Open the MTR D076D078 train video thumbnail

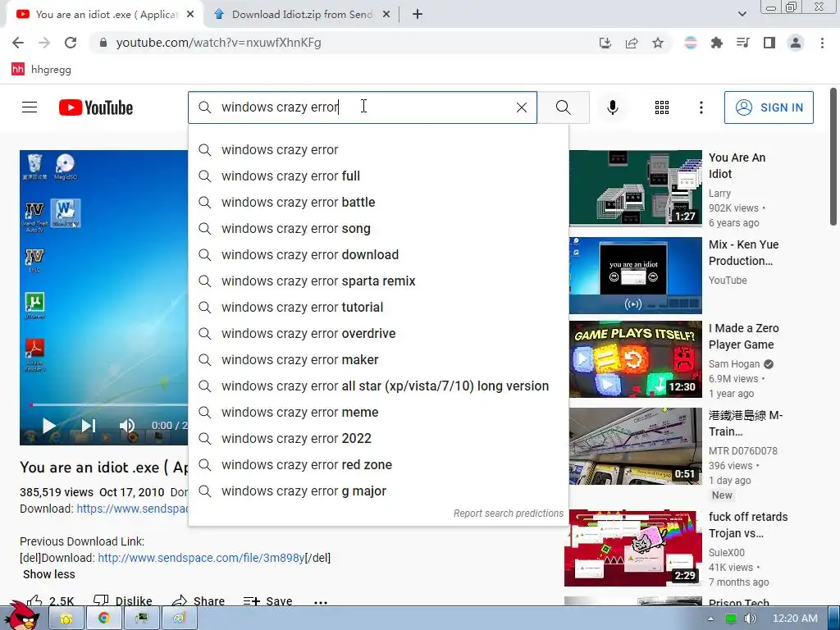point(636,446)
